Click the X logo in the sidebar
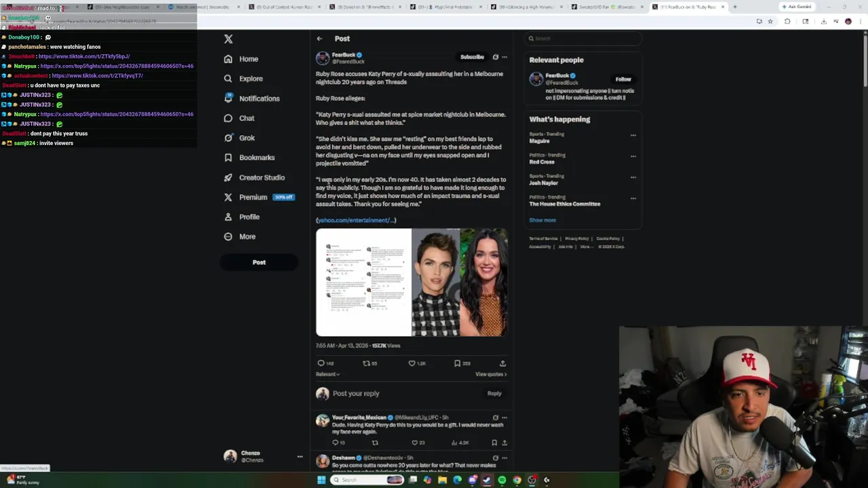 point(229,39)
